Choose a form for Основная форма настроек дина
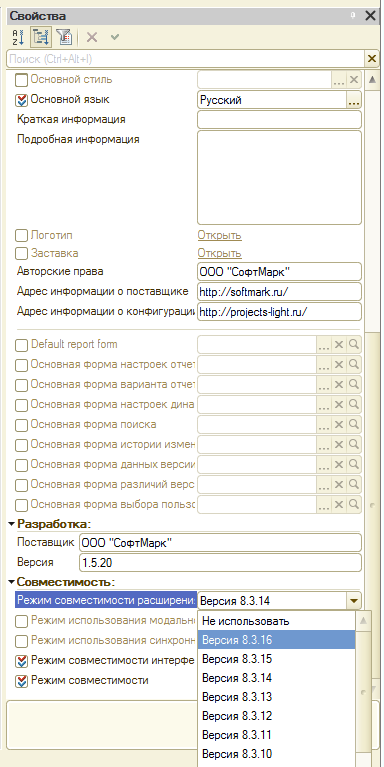384x767 pixels. coord(324,405)
